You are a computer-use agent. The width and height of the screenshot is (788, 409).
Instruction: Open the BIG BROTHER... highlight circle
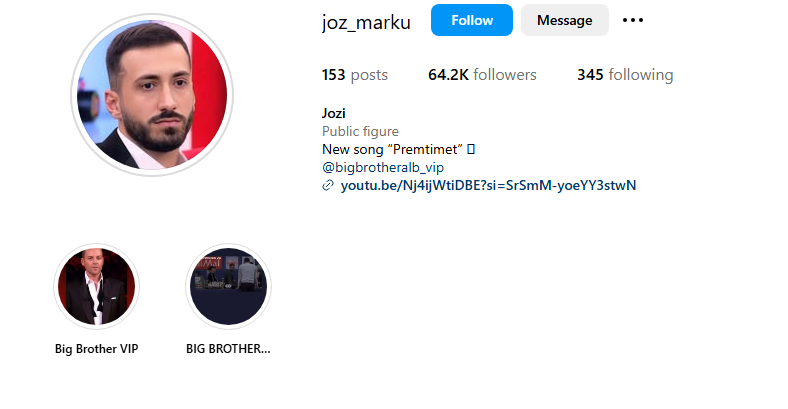click(x=228, y=286)
